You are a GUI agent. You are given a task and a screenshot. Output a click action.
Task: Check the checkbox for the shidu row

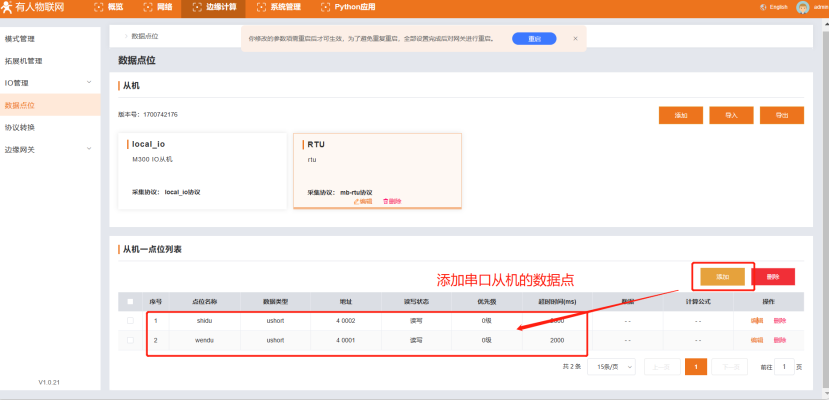pyautogui.click(x=129, y=321)
